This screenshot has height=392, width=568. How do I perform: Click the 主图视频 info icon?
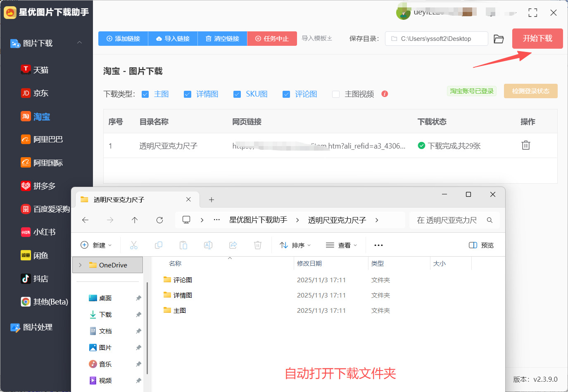tap(385, 94)
